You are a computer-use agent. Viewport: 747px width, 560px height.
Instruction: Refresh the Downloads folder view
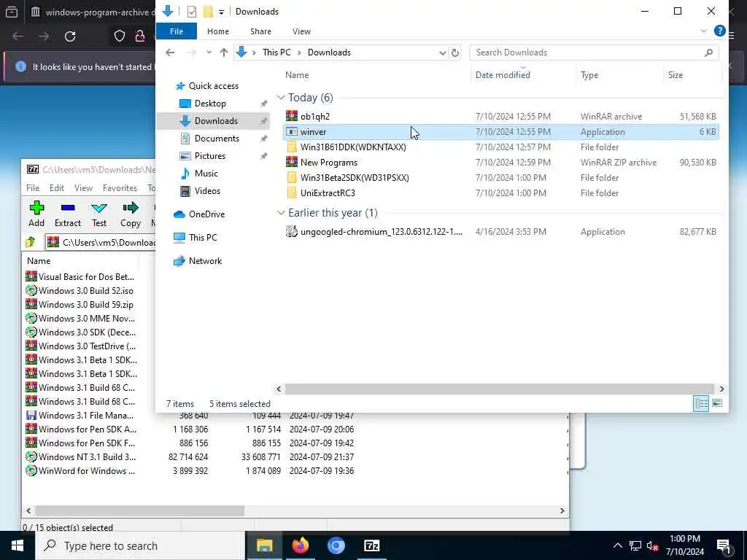point(455,52)
